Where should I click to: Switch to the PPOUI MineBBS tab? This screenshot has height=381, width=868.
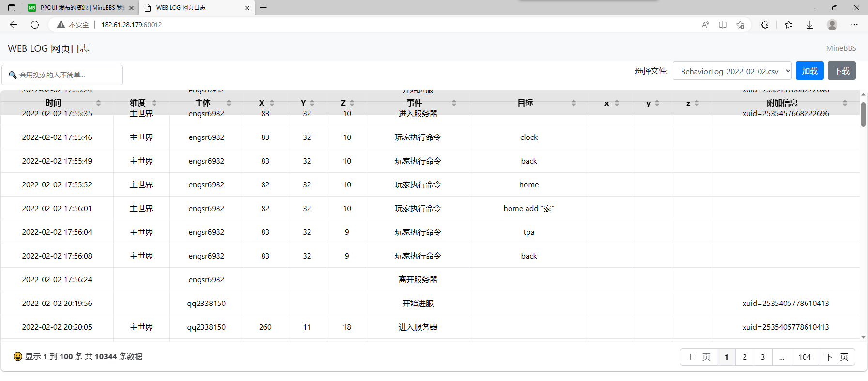coord(81,8)
